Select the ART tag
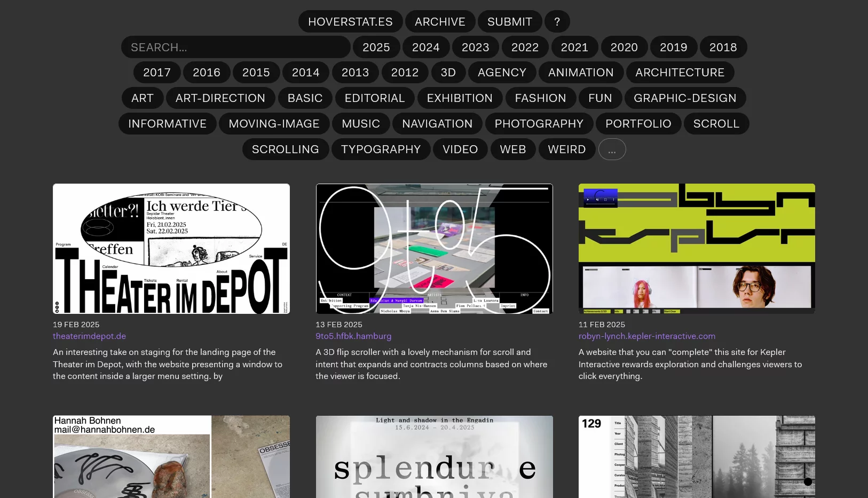 point(143,98)
